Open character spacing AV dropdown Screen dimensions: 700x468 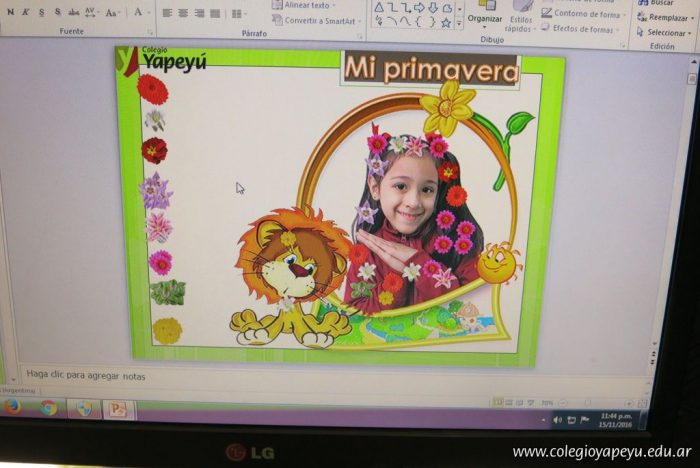click(91, 13)
